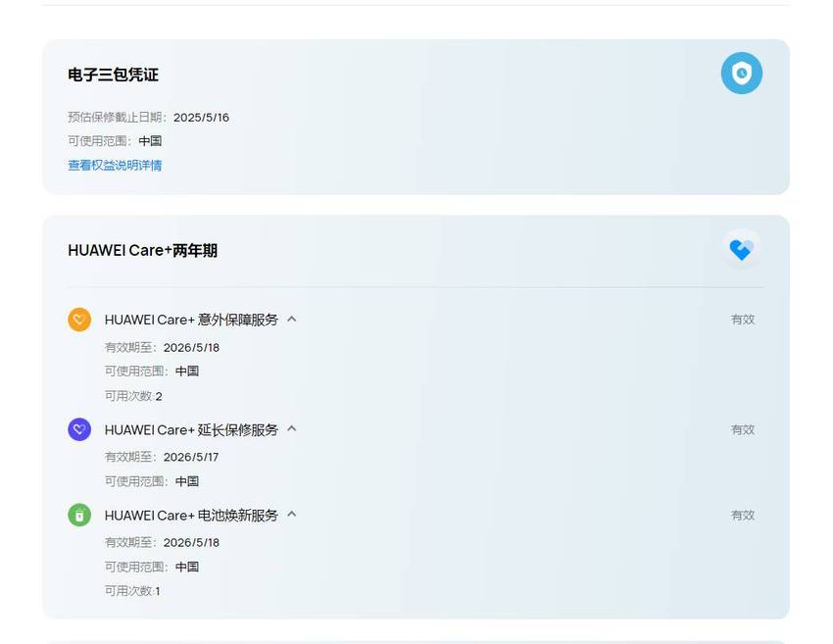The width and height of the screenshot is (833, 644).
Task: Click the 可用次数:1 text
Action: 132,591
